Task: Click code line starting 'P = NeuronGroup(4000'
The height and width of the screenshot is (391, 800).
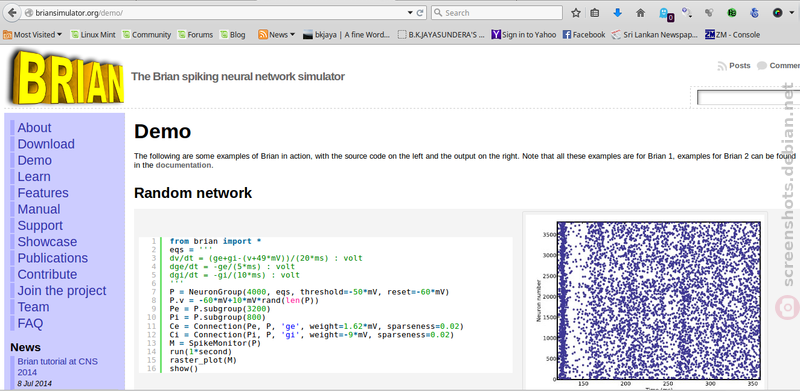Action: (x=309, y=292)
